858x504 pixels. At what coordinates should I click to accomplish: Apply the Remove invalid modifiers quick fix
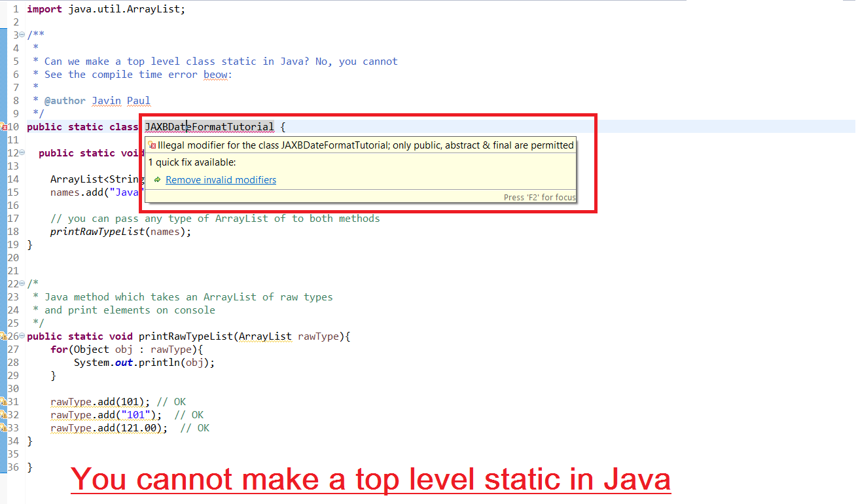(221, 180)
